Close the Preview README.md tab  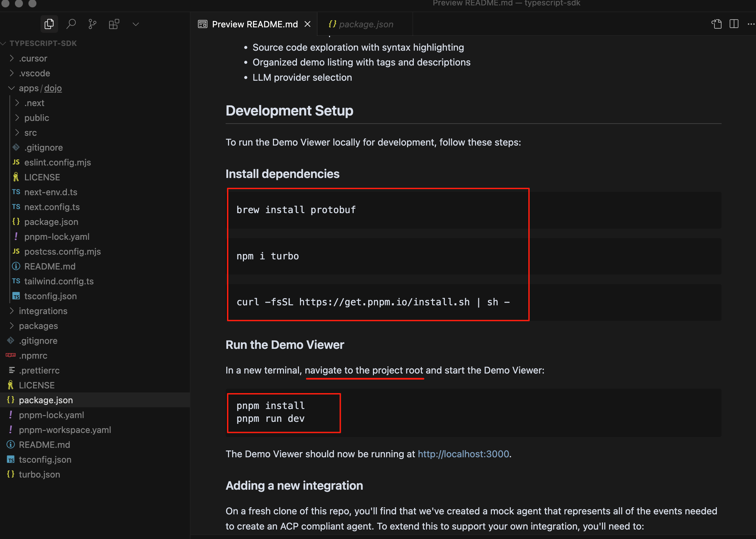pyautogui.click(x=307, y=24)
